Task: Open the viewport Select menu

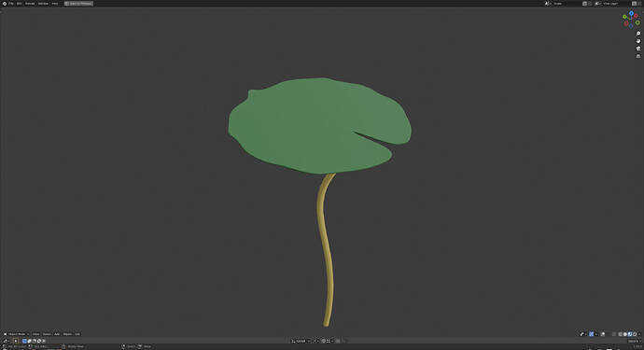Action: coord(47,334)
